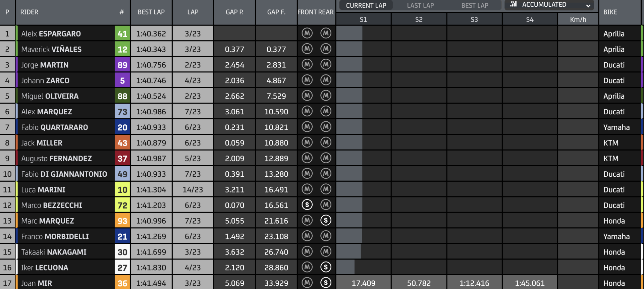Click the BIKE column header

tap(610, 12)
